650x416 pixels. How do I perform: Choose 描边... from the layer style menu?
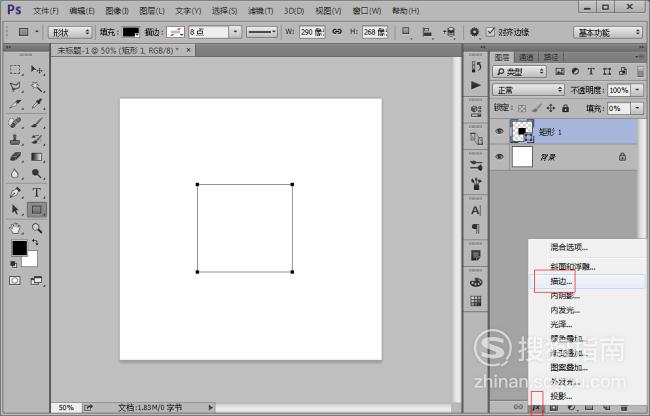click(x=562, y=282)
